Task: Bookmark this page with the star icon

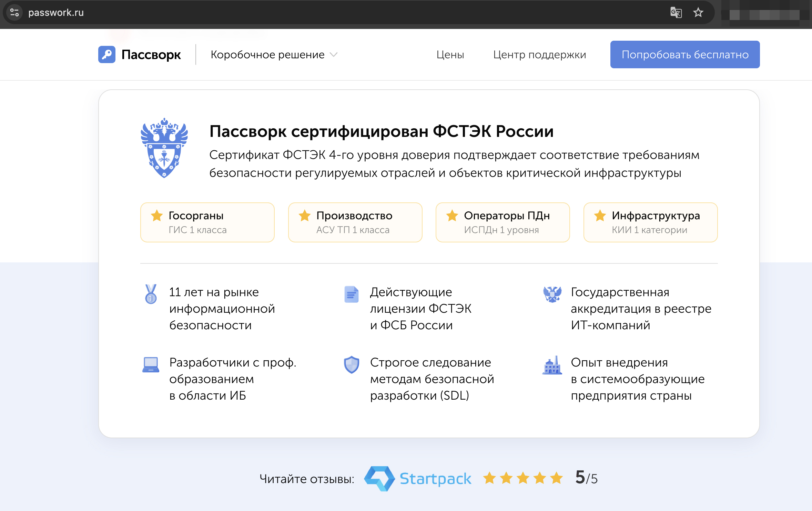Action: pyautogui.click(x=698, y=13)
